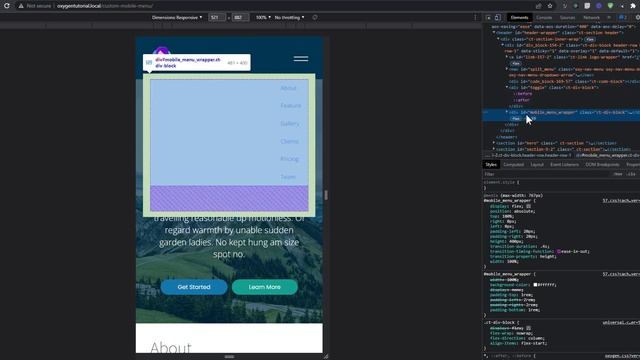Grab the viewport right-edge resize handle

pos(326,195)
